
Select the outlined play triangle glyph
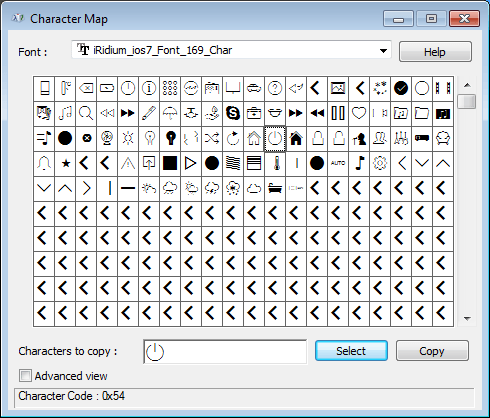191,163
